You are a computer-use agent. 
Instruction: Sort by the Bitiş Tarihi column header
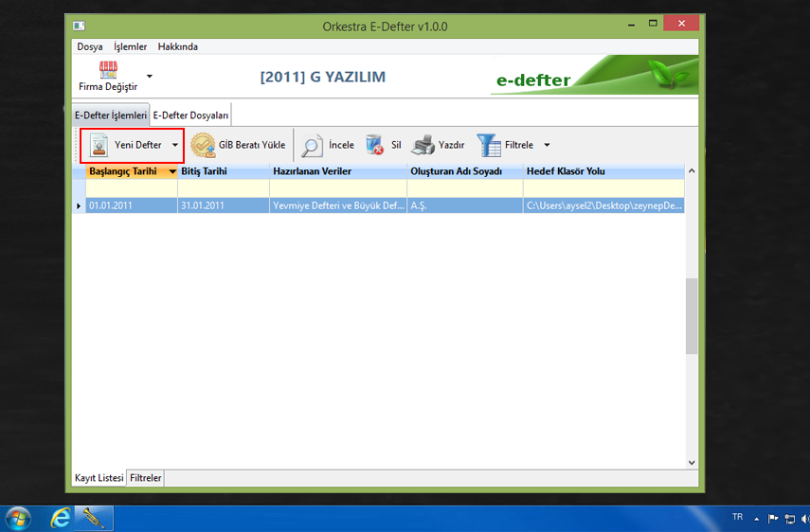[204, 171]
